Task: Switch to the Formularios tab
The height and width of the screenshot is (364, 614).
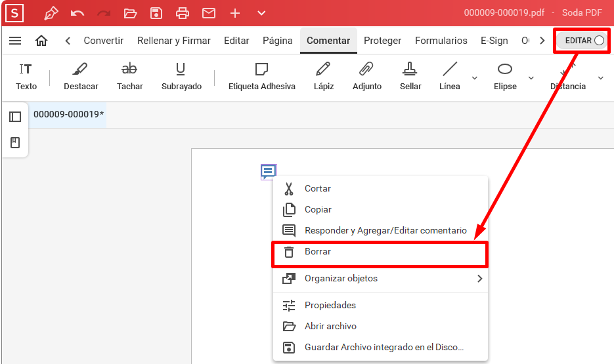Action: coord(441,41)
